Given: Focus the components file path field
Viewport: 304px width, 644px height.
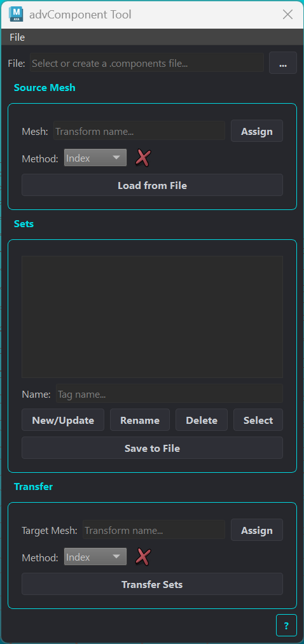Looking at the screenshot, I should pos(147,63).
